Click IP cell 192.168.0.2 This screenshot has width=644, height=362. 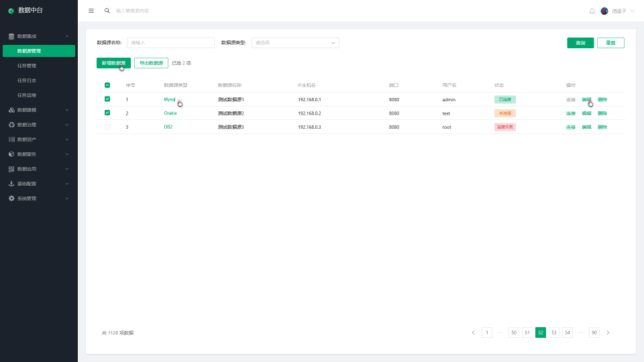[309, 113]
